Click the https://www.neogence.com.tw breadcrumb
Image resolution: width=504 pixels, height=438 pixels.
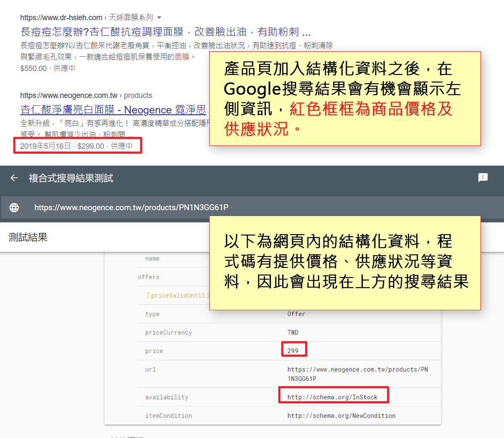pyautogui.click(x=69, y=95)
